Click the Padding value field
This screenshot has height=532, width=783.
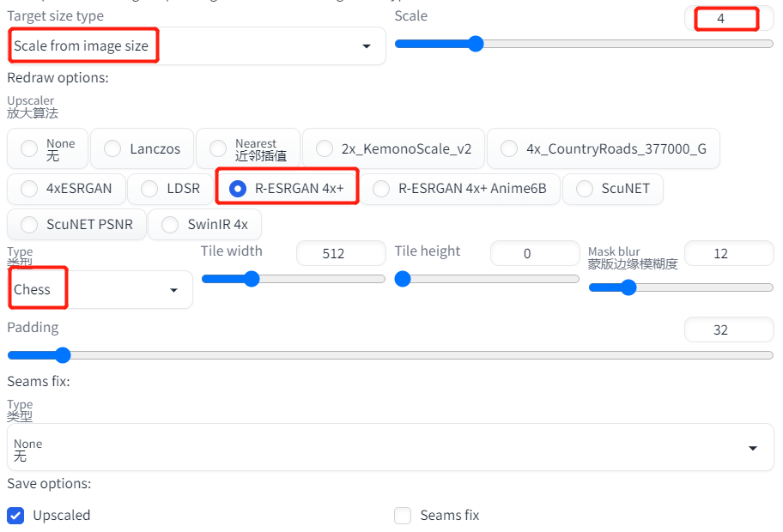[729, 329]
